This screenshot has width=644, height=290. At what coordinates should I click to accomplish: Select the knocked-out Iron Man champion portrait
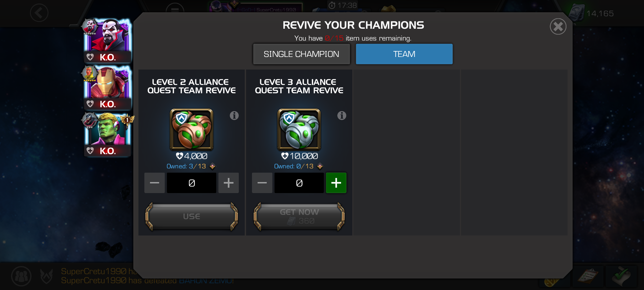(x=108, y=87)
